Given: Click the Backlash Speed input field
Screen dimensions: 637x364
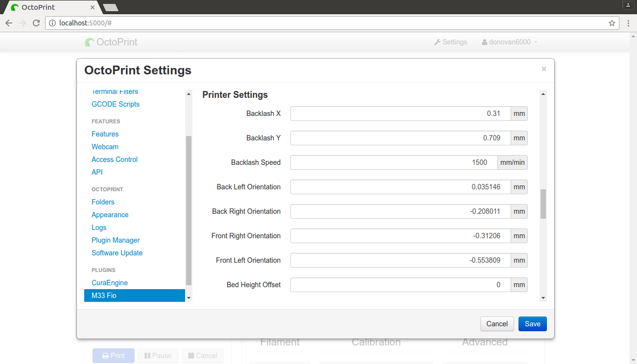Looking at the screenshot, I should pyautogui.click(x=394, y=162).
